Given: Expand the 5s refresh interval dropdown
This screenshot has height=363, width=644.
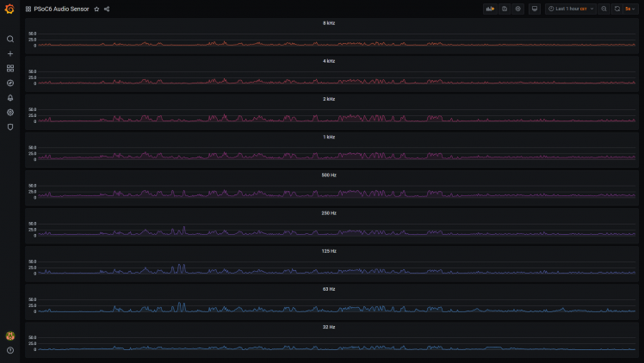Looking at the screenshot, I should click(630, 9).
